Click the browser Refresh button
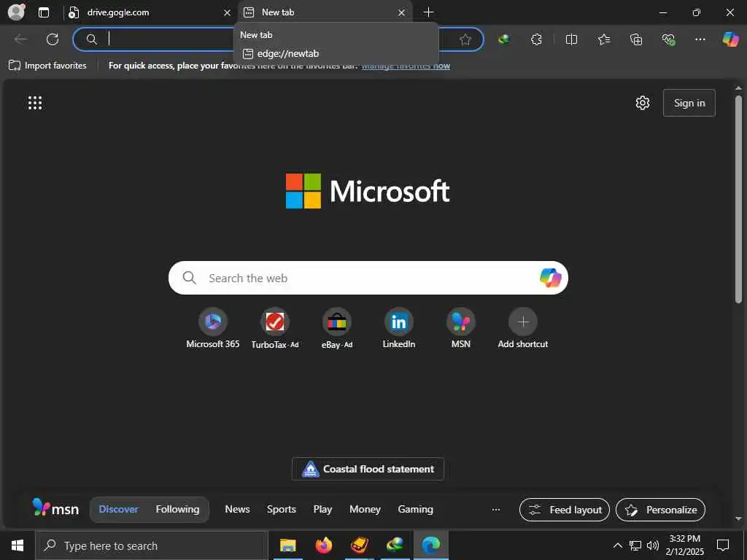Image resolution: width=747 pixels, height=560 pixels. (53, 39)
